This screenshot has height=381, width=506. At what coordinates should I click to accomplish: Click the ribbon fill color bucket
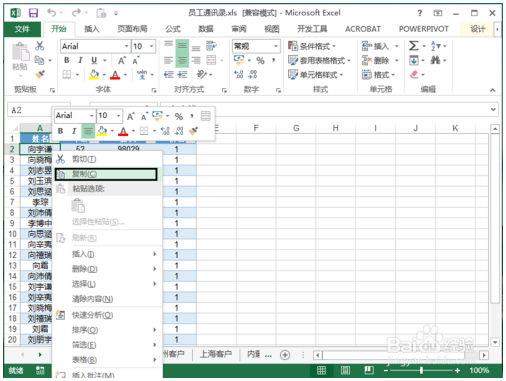(94, 75)
